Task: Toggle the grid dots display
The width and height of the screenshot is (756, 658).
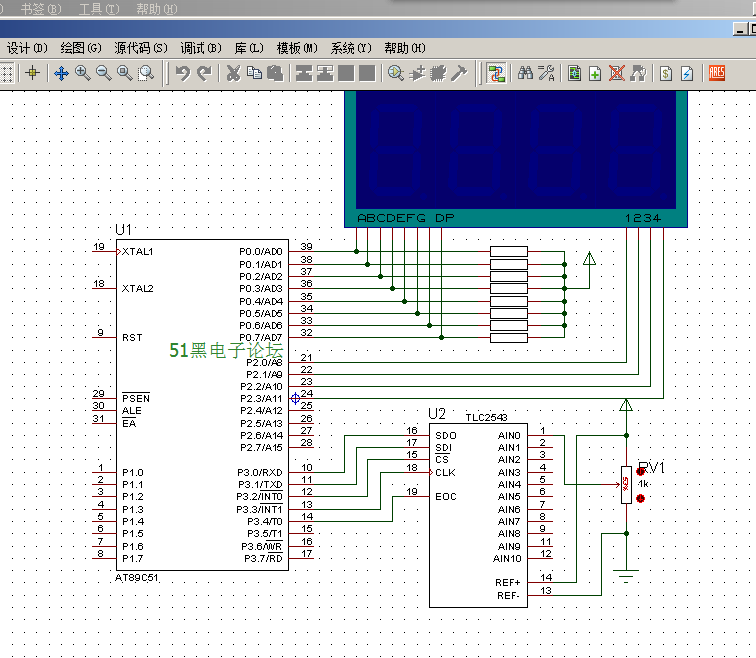Action: coord(6,73)
